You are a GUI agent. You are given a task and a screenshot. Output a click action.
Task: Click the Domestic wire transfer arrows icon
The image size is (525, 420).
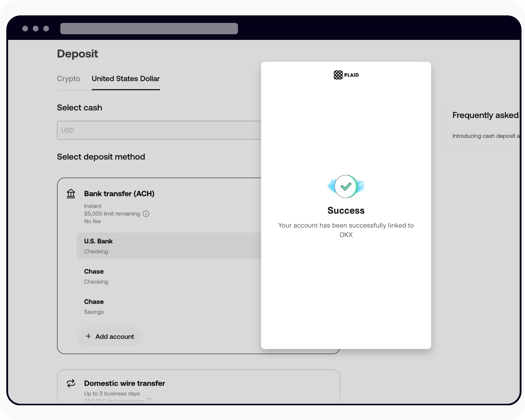[71, 383]
